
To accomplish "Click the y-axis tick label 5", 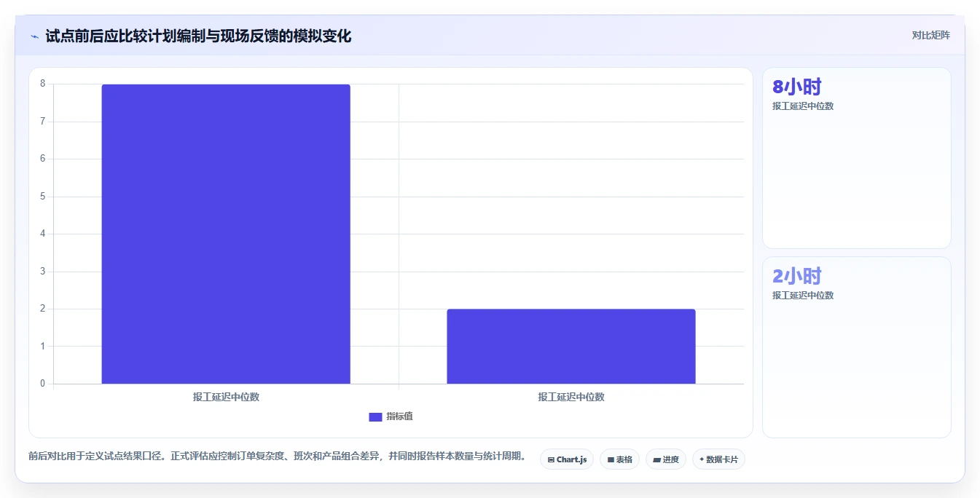I will click(x=43, y=197).
